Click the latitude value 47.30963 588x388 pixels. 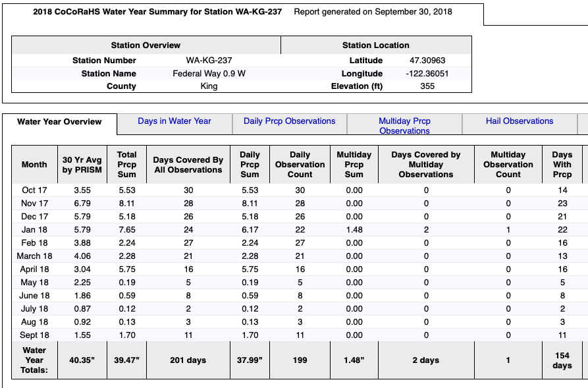pos(427,61)
